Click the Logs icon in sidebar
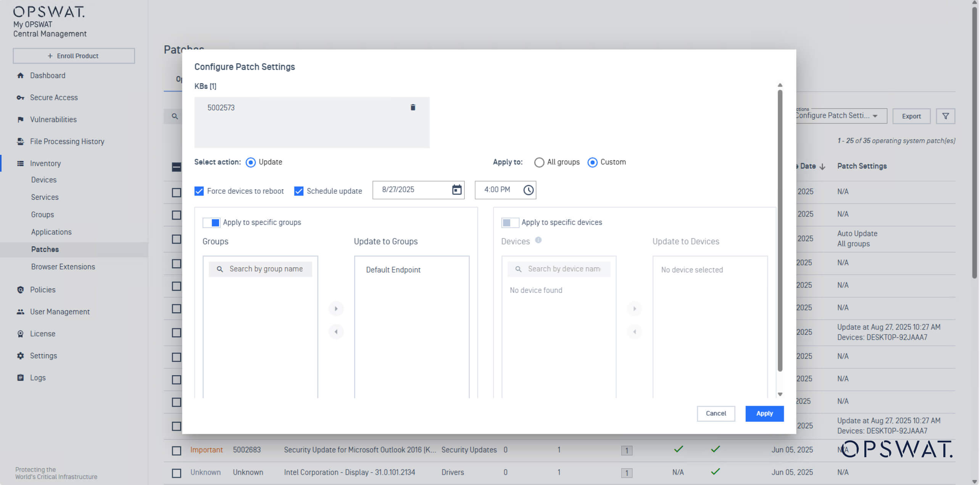This screenshot has height=485, width=980. tap(20, 377)
